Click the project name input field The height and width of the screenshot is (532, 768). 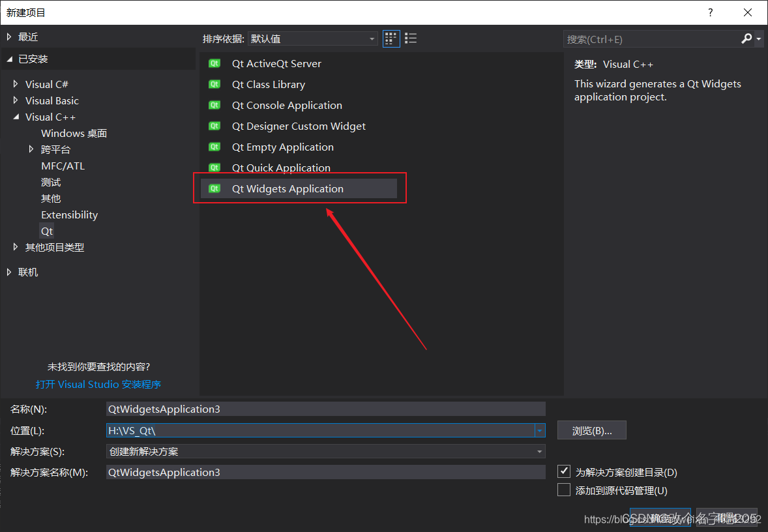point(326,409)
